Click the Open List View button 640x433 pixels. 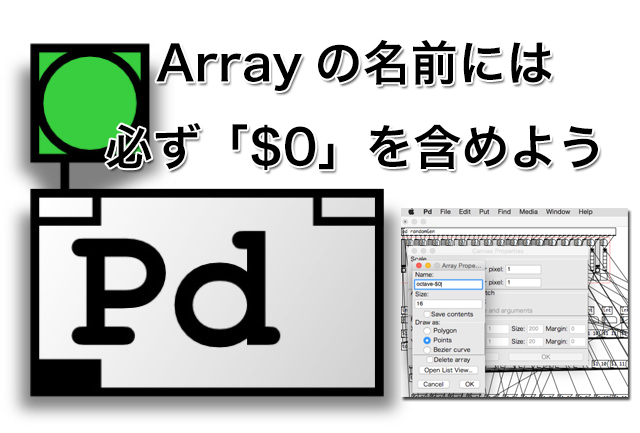(x=448, y=370)
